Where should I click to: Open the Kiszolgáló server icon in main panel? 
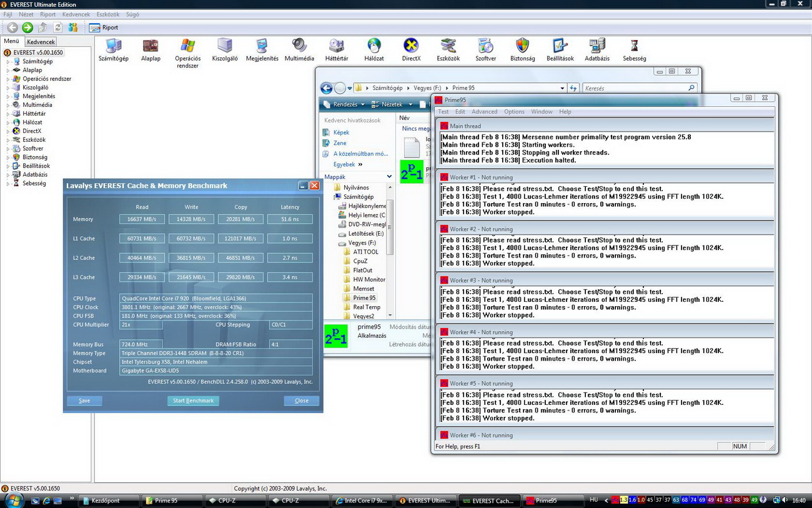(x=225, y=50)
